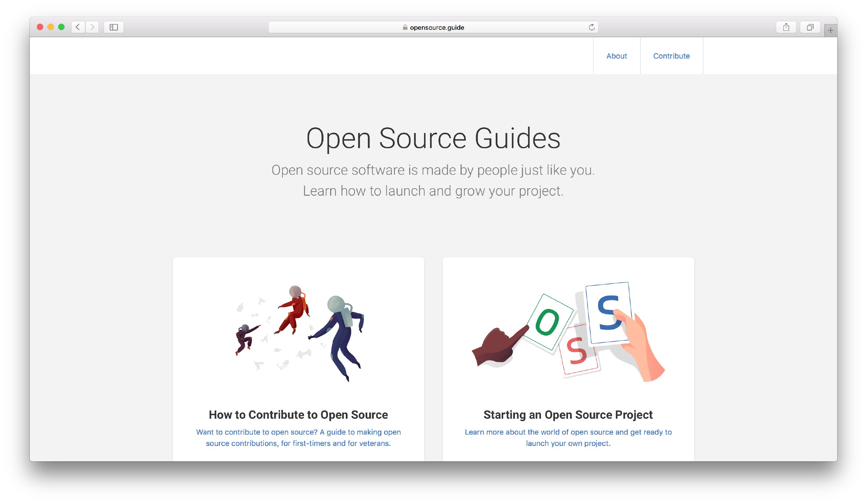867x504 pixels.
Task: Open the Share sheet icon
Action: (x=786, y=27)
